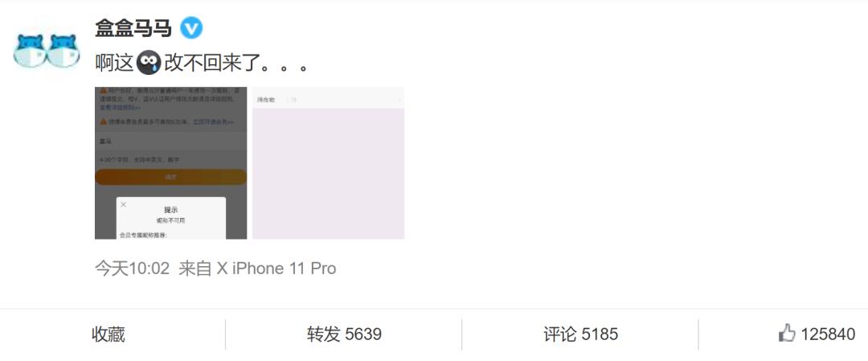Screen dimensions: 868x361
Task: Open the 今天10:02 timestamp link
Action: 133,269
